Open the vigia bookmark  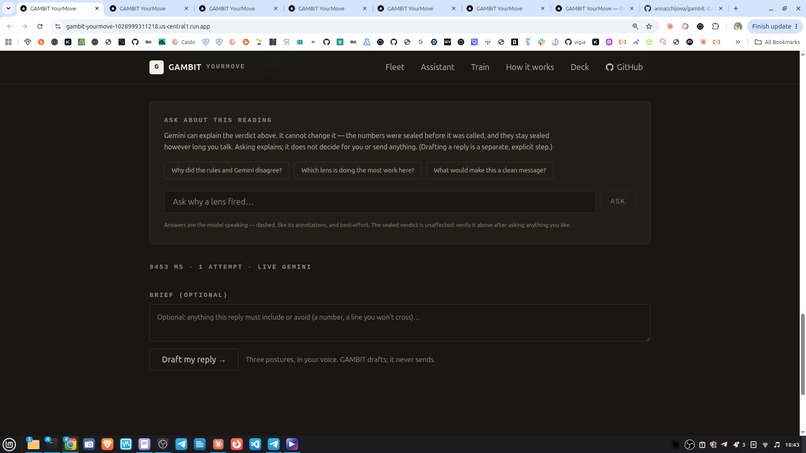point(575,42)
